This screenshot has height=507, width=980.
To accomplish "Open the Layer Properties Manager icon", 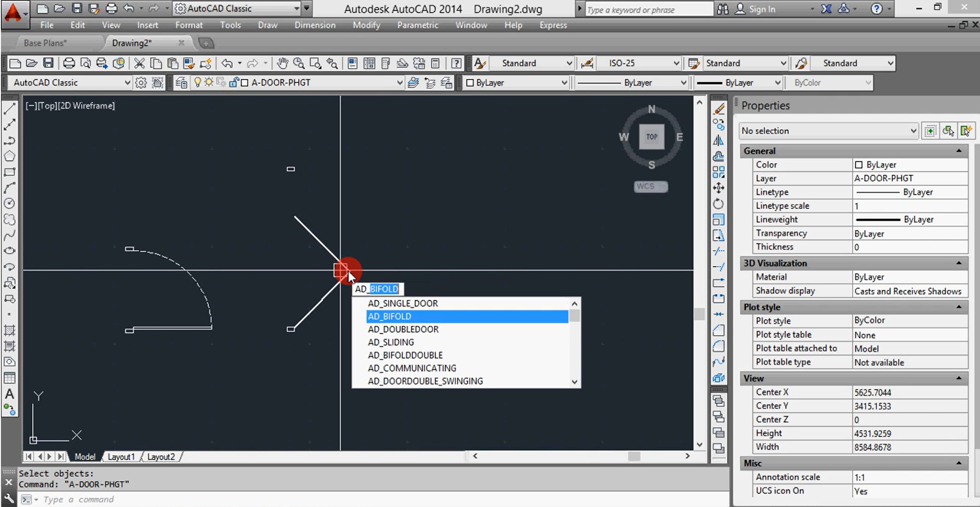I will click(182, 83).
